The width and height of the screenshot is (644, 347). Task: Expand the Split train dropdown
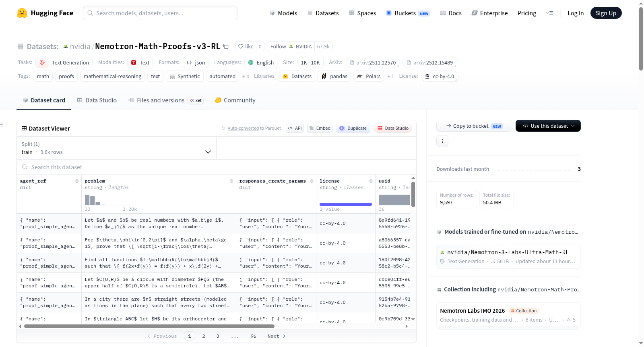point(116,148)
